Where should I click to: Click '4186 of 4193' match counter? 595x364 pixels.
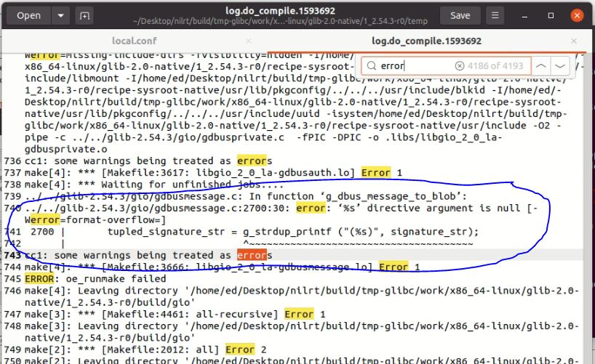[x=495, y=66]
